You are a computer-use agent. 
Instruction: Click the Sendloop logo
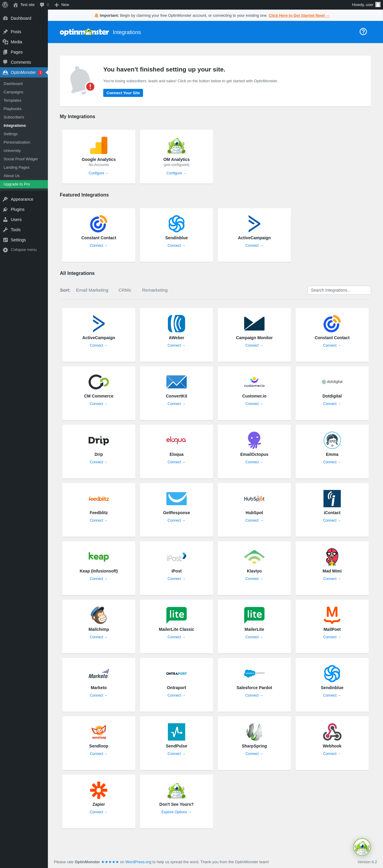(x=98, y=732)
